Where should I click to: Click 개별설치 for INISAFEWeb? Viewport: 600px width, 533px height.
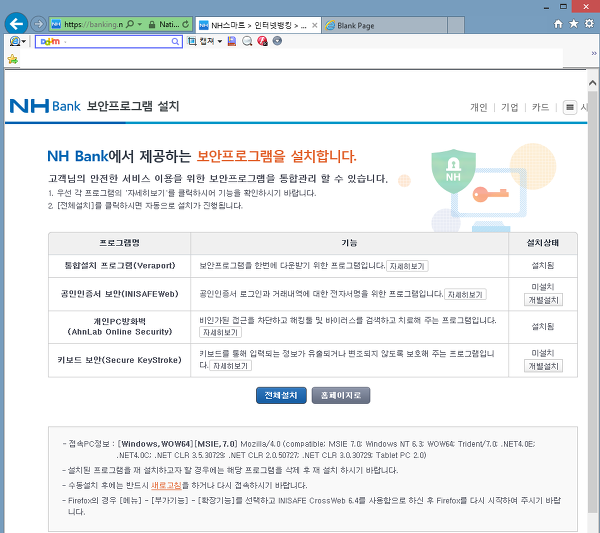click(543, 300)
